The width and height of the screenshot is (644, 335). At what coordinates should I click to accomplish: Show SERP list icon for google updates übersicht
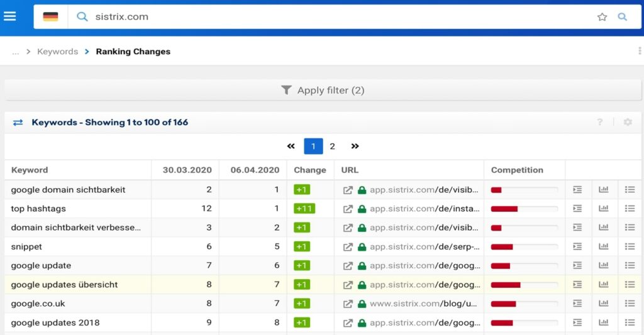click(x=577, y=285)
